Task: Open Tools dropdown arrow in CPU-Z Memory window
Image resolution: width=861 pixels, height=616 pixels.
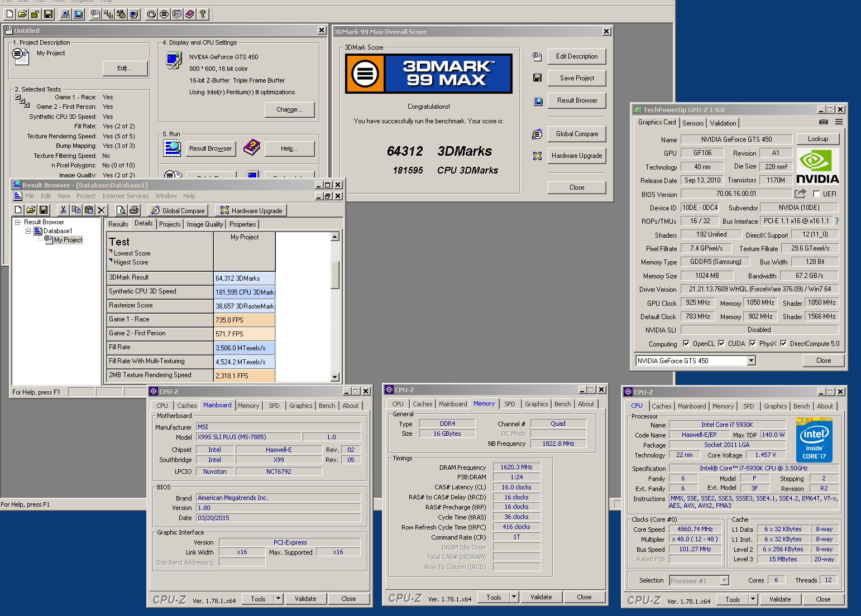Action: click(514, 597)
